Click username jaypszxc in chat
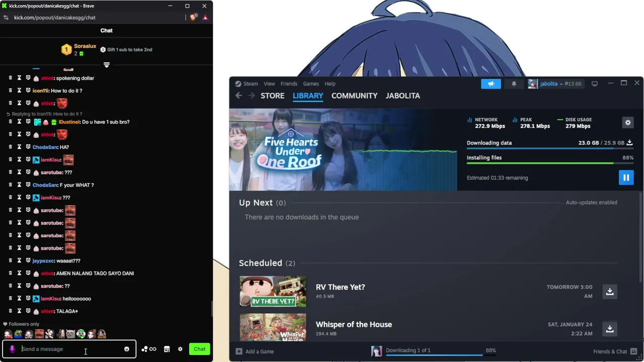Image resolution: width=644 pixels, height=362 pixels. (x=43, y=261)
